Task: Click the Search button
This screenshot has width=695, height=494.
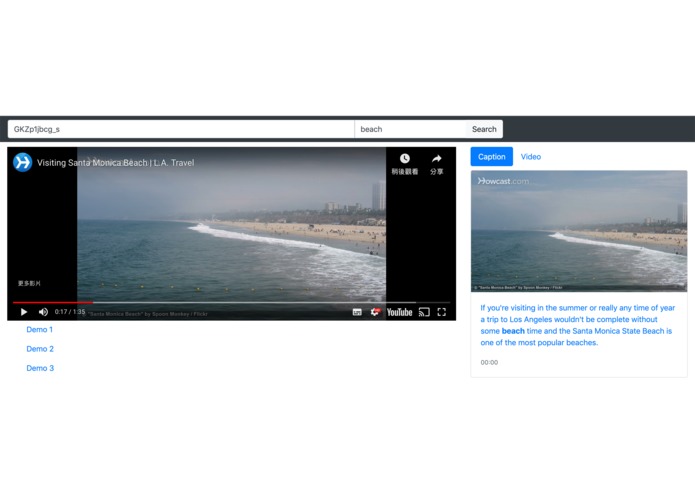Action: point(484,129)
